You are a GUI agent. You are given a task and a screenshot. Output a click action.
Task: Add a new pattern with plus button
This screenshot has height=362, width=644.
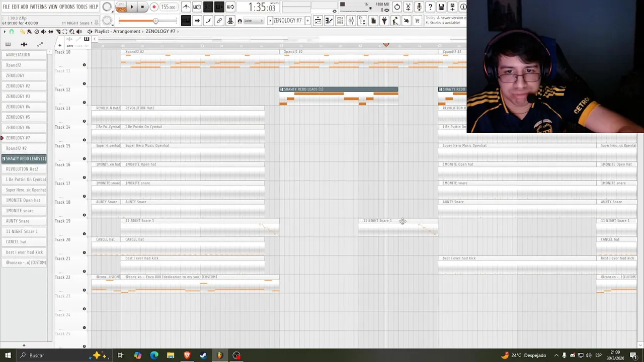307,21
